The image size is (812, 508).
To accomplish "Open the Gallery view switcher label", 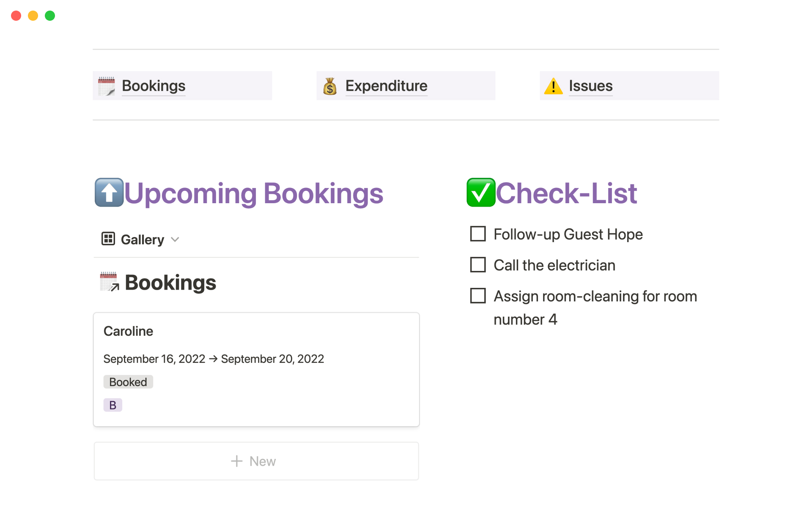I will (x=142, y=240).
